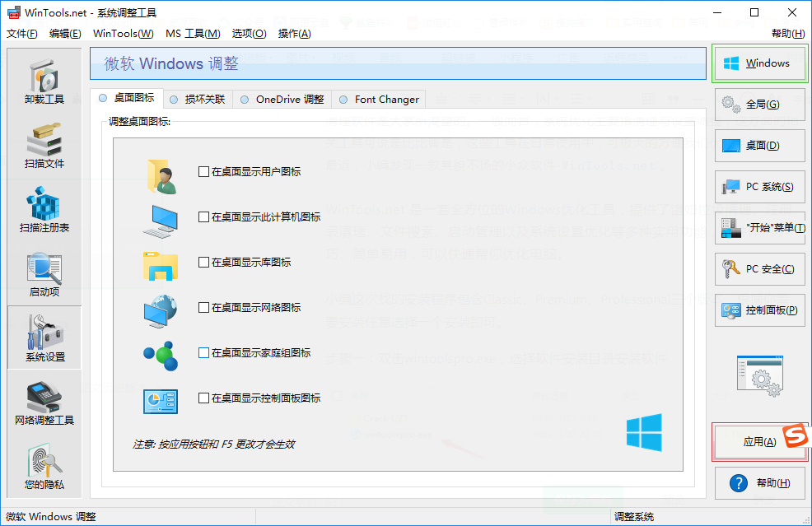Check 在桌面显示控制面板图标 option
Viewport: 812px width, 526px height.
pos(203,398)
